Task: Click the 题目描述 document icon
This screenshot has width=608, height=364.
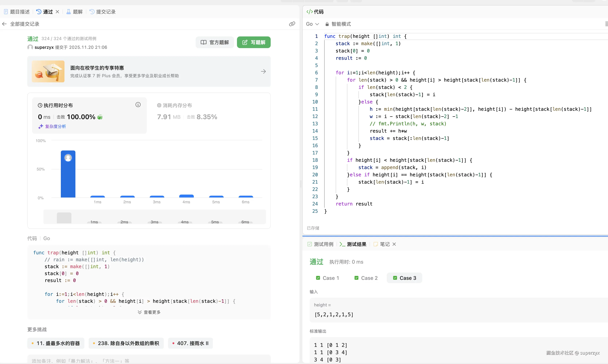Action: tap(6, 11)
